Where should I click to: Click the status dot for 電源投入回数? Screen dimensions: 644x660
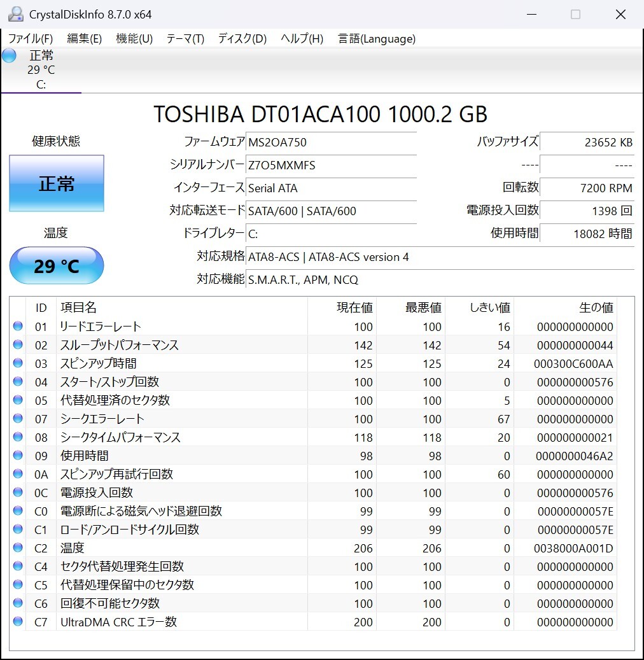pos(18,493)
